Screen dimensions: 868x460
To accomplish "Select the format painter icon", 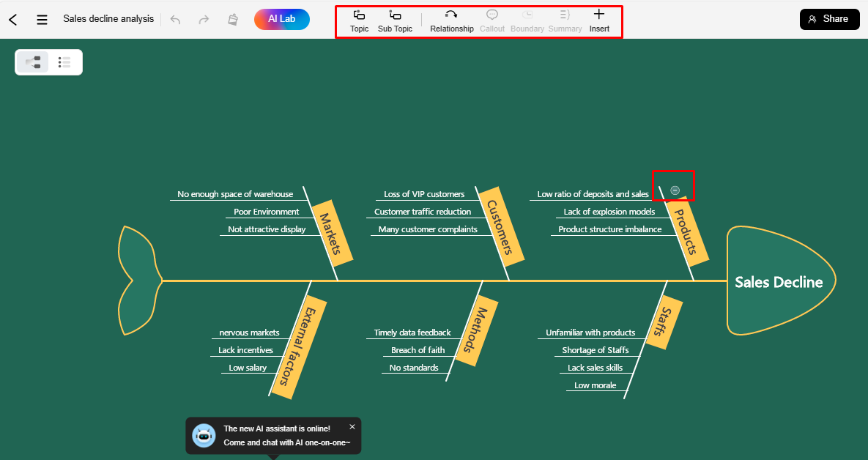I will coord(233,19).
